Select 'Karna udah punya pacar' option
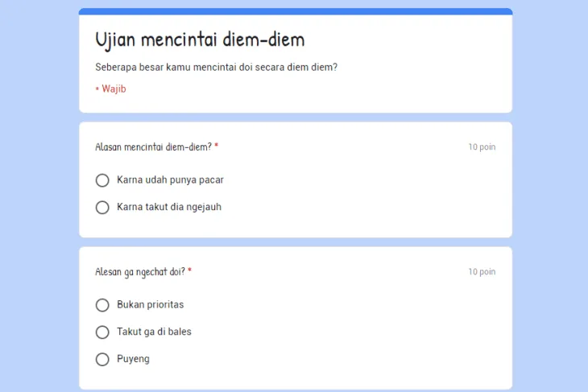 tap(102, 180)
